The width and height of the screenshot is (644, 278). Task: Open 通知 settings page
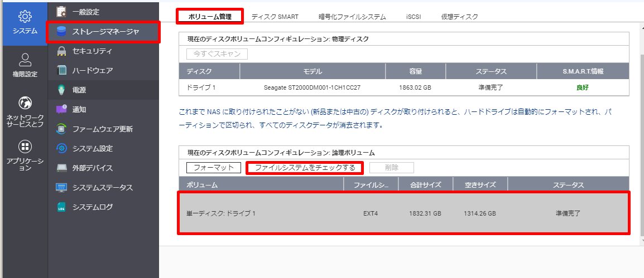[x=103, y=110]
